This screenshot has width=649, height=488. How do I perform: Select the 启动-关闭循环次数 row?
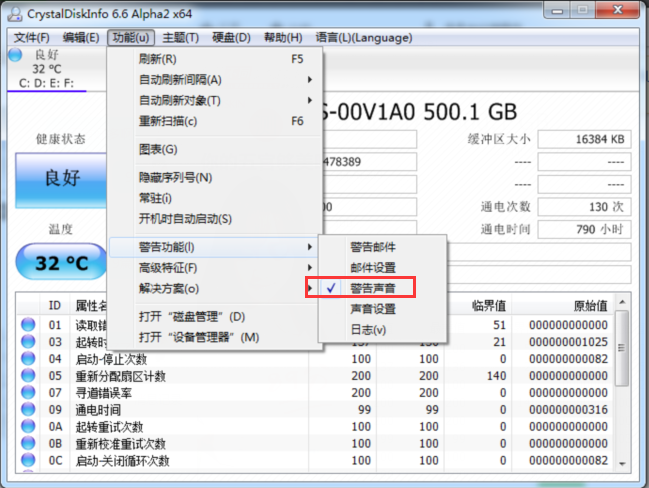tap(317, 460)
